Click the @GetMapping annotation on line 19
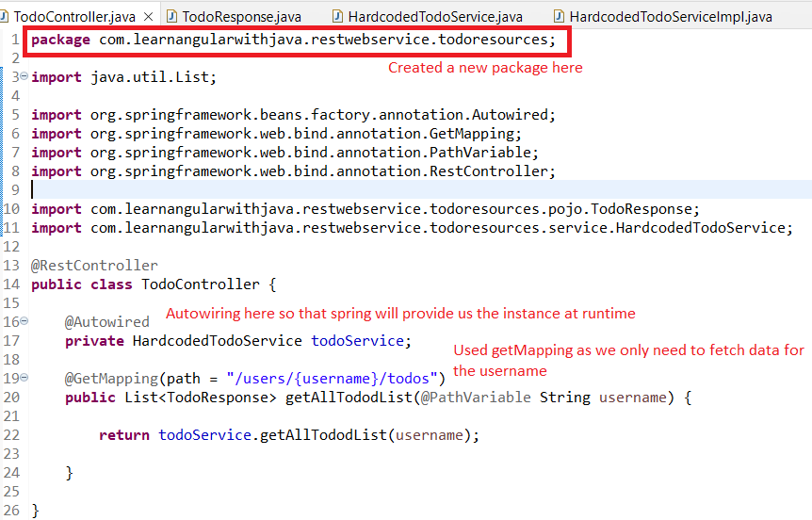The width and height of the screenshot is (812, 520). (111, 379)
